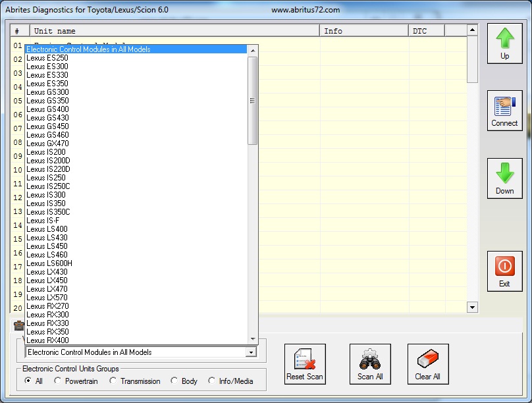Select Lexus LS450 entry
The height and width of the screenshot is (403, 532).
click(136, 246)
